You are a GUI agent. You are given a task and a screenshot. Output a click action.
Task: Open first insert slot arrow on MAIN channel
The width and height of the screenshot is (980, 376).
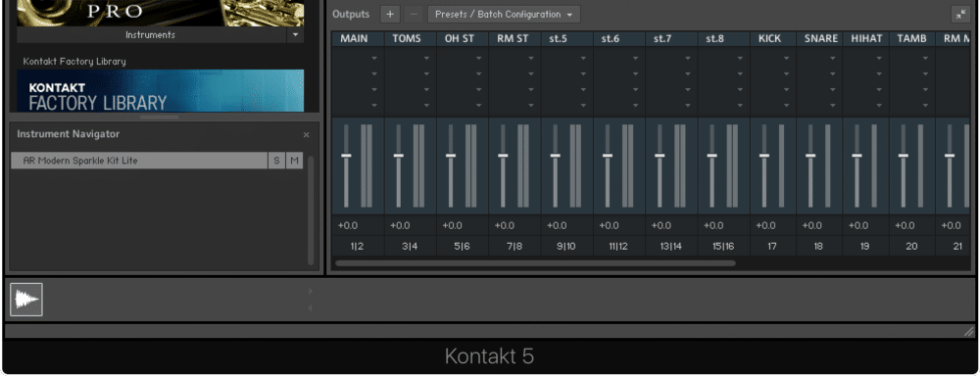click(374, 58)
